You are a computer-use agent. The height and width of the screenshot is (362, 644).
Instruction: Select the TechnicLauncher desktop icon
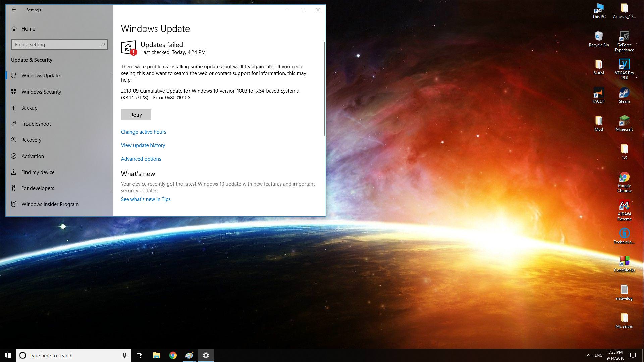point(624,236)
